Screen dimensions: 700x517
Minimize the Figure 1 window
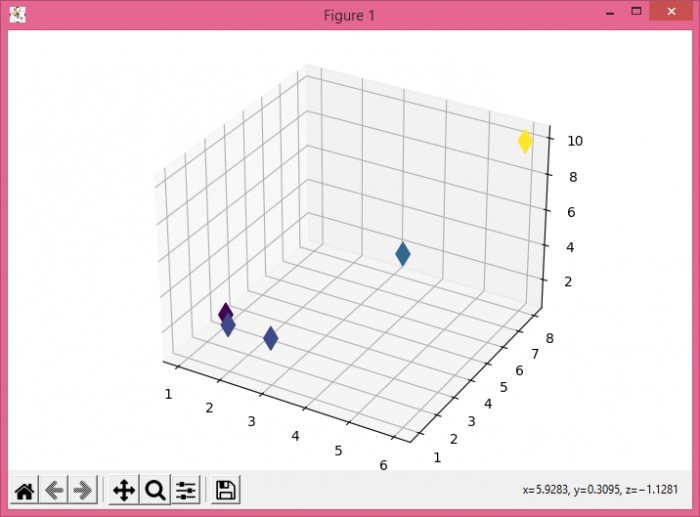(610, 12)
